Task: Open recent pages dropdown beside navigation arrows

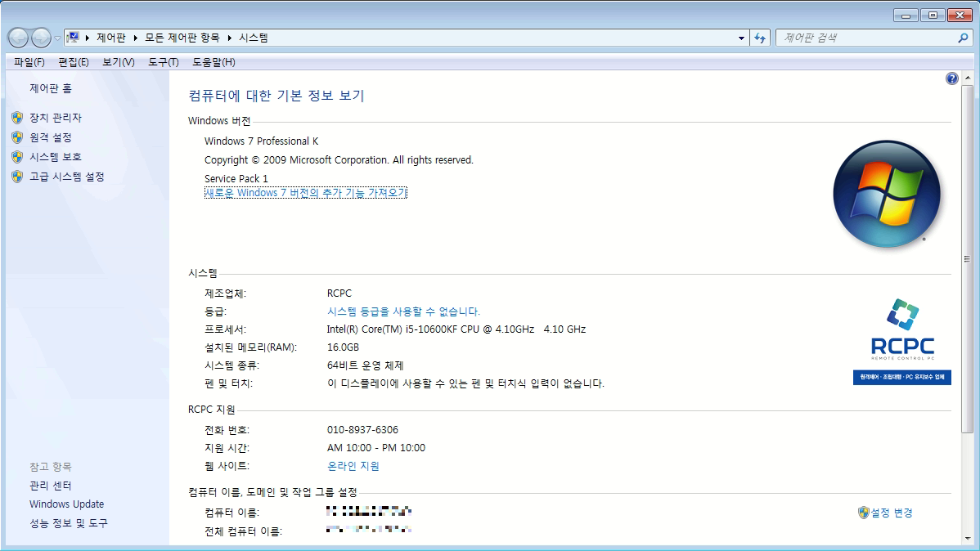Action: tap(57, 38)
